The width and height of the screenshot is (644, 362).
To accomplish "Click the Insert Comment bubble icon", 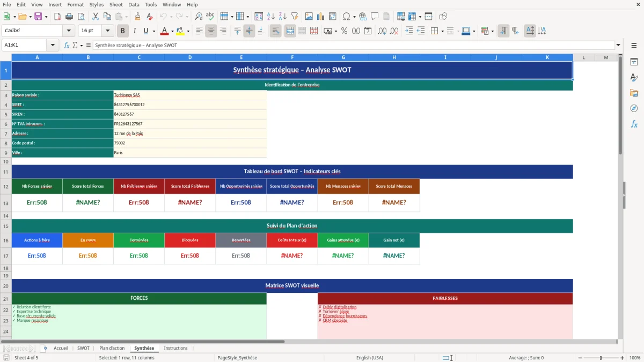I will point(375,17).
